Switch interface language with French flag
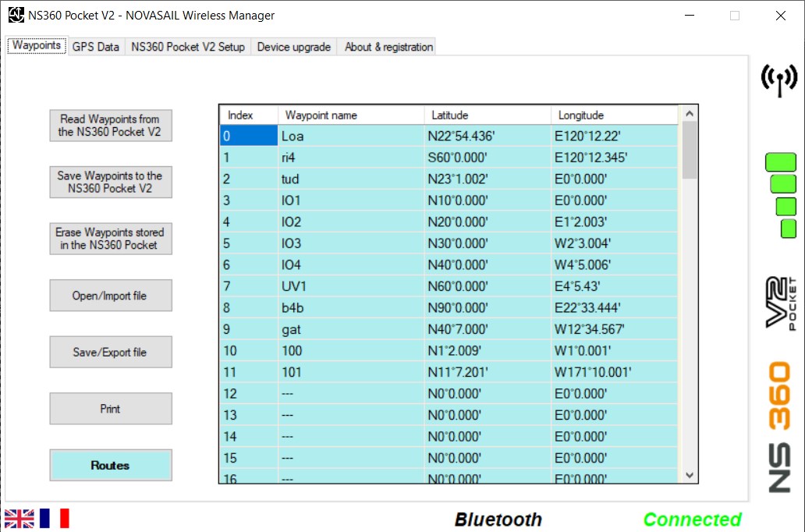This screenshot has height=532, width=805. click(x=54, y=518)
